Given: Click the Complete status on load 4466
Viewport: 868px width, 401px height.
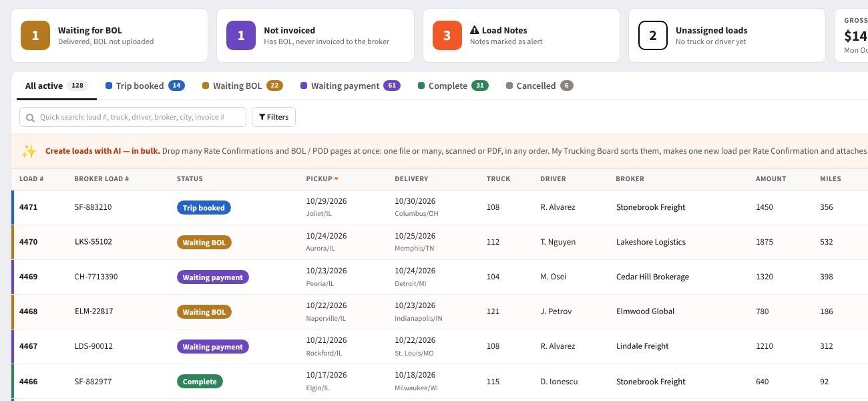Looking at the screenshot, I should 200,382.
